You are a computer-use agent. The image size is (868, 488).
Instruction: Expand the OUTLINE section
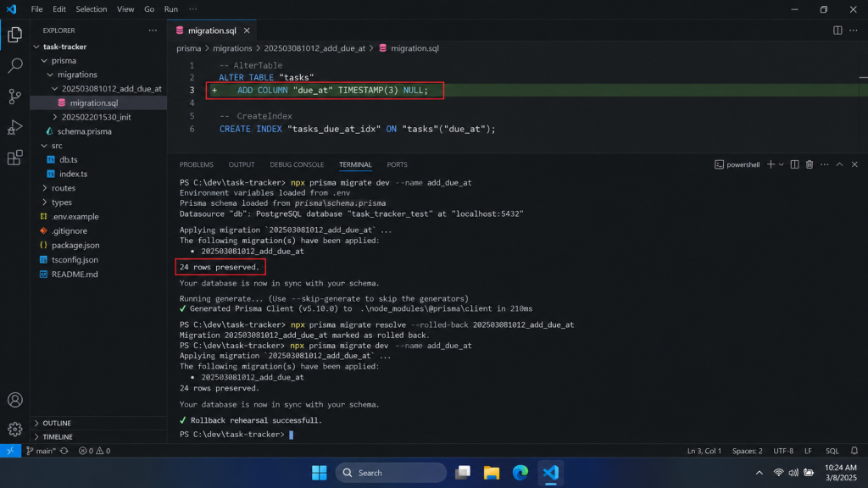(36, 424)
